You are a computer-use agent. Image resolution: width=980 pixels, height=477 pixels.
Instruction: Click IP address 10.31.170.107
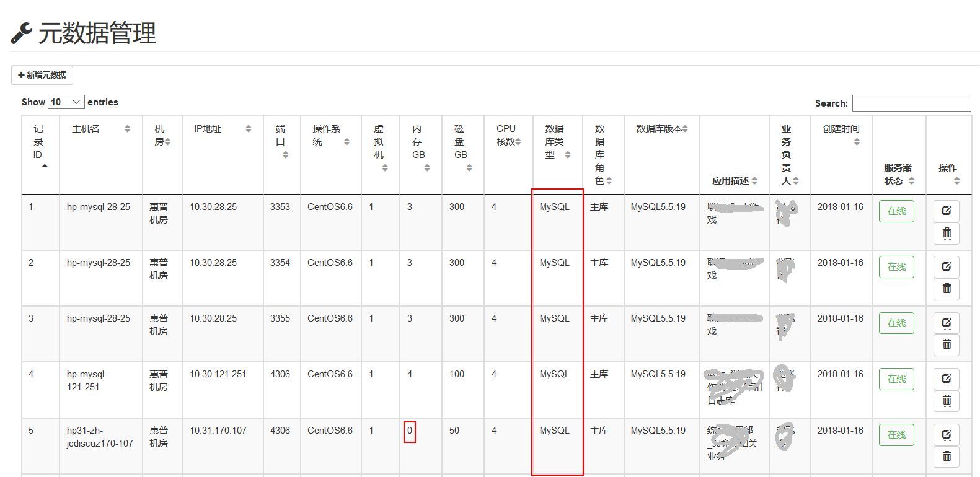tap(218, 430)
